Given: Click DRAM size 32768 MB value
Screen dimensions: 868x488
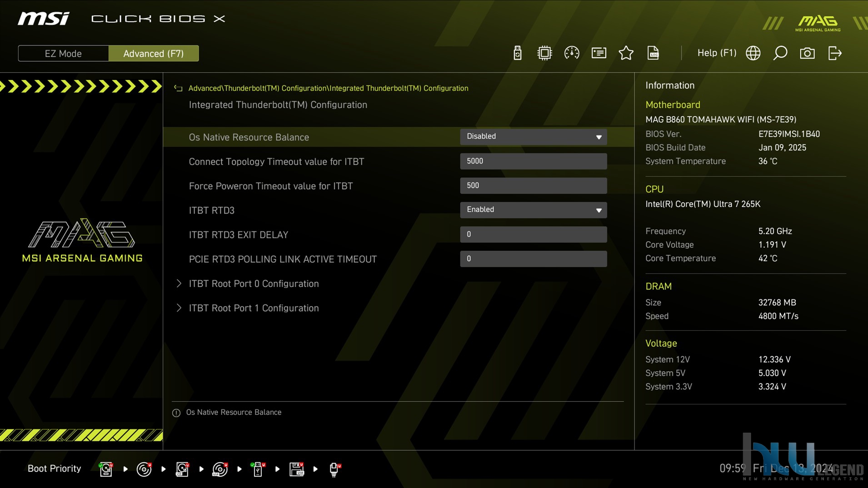Looking at the screenshot, I should 777,303.
